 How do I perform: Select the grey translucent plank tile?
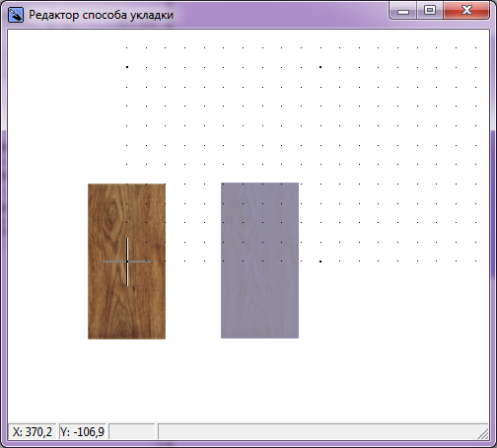(x=259, y=261)
